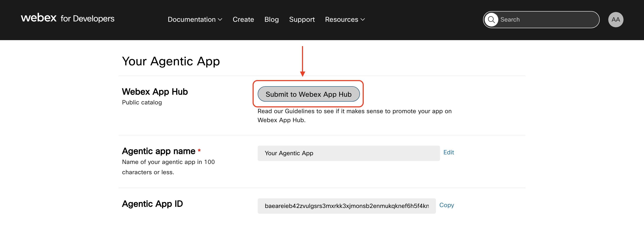Select the agentic app name text field
Viewport: 644px width, 234px height.
pyautogui.click(x=348, y=153)
